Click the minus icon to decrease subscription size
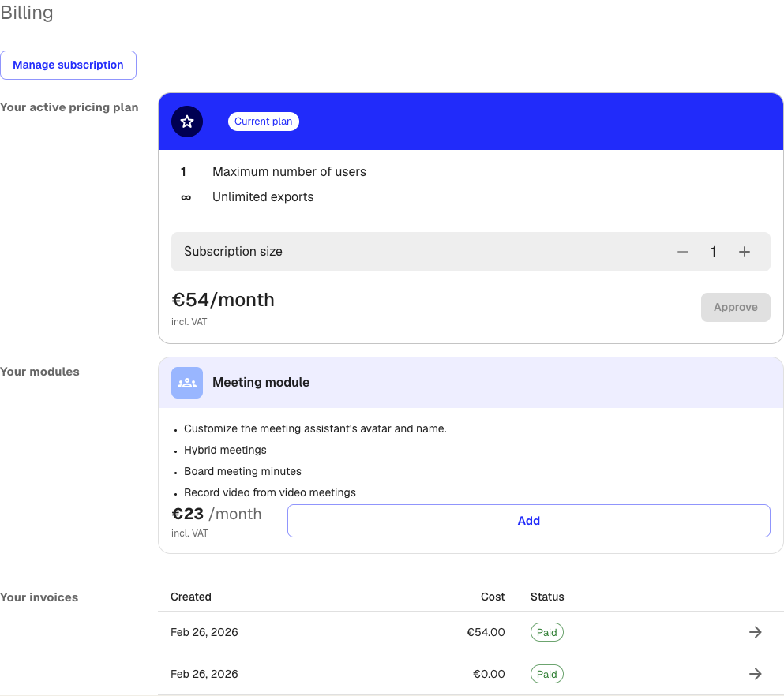Image resolution: width=784 pixels, height=696 pixels. pyautogui.click(x=682, y=251)
